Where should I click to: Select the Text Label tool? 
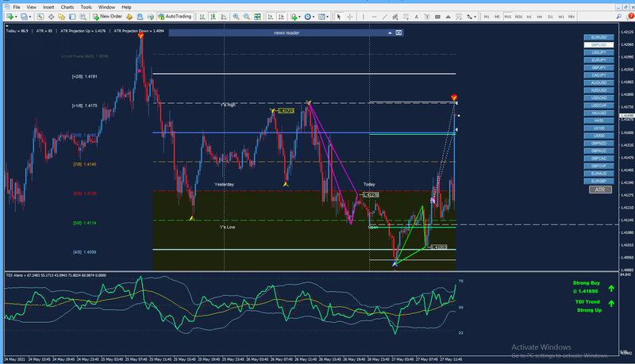pos(427,17)
